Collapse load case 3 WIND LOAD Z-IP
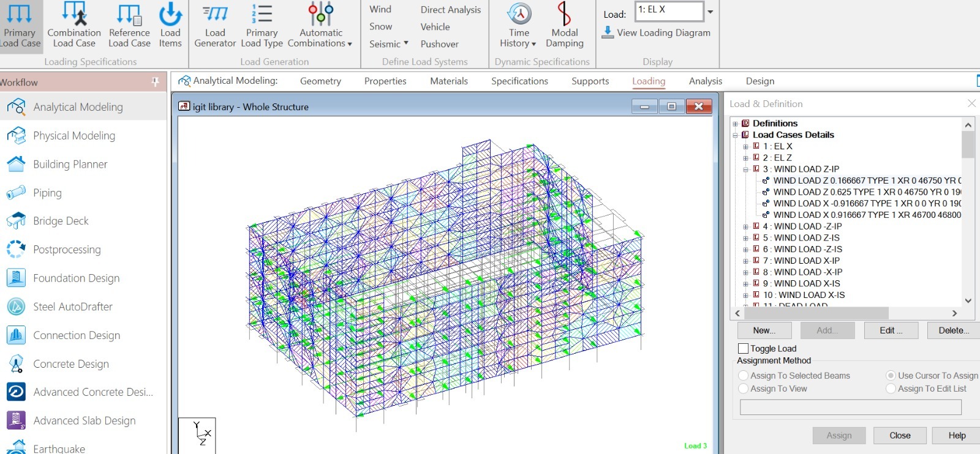The height and width of the screenshot is (454, 980). (x=745, y=169)
